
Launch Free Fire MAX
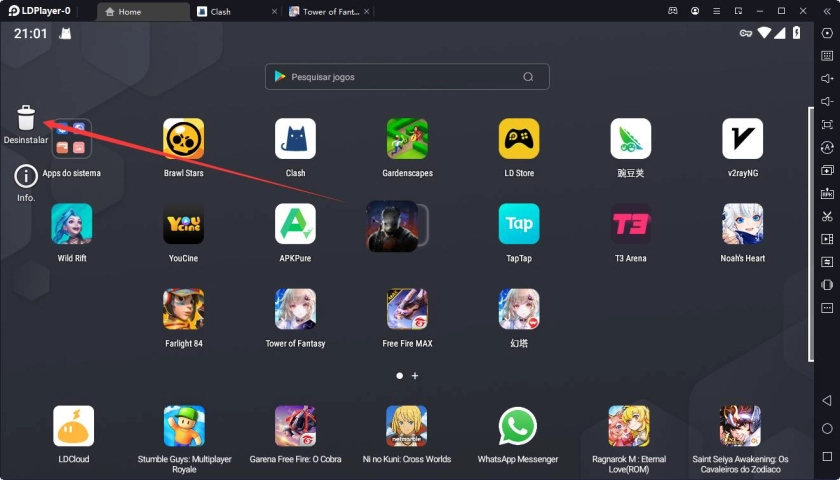click(407, 309)
